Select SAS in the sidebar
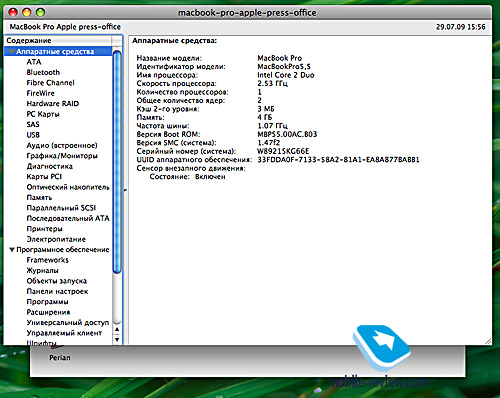Viewport: 500px width, 398px height. pos(33,124)
